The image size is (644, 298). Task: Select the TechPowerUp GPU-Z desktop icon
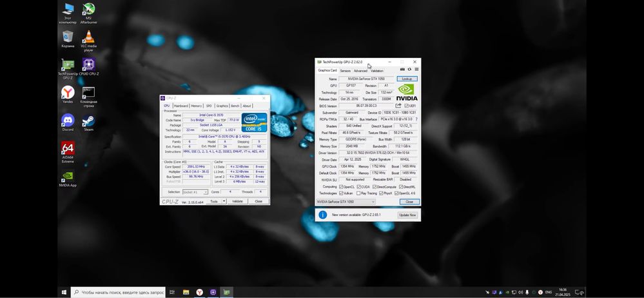click(x=68, y=69)
